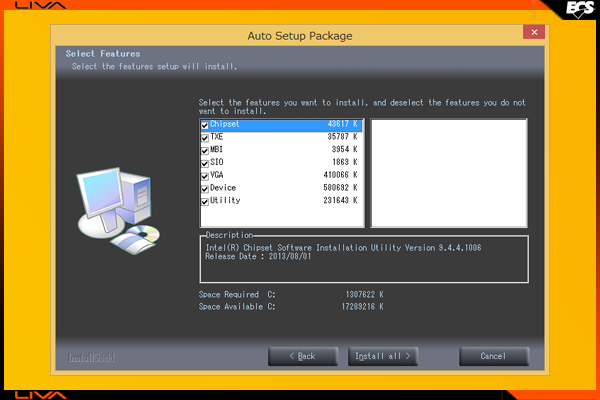600x400 pixels.
Task: Click the computer setup illustration
Action: tap(118, 211)
